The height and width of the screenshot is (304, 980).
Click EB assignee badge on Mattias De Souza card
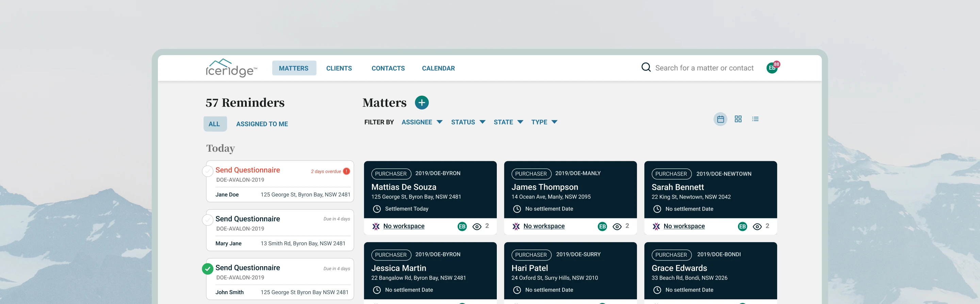pyautogui.click(x=462, y=226)
